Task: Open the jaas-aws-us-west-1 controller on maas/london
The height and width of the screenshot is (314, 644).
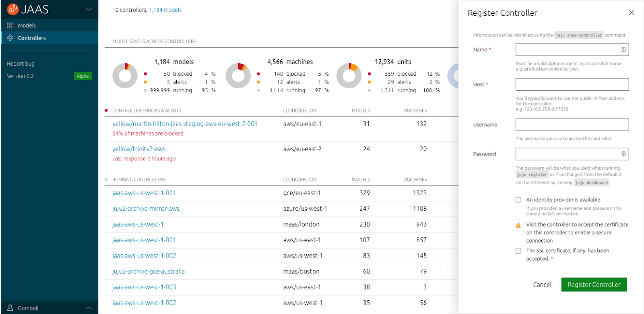Action: 138,224
